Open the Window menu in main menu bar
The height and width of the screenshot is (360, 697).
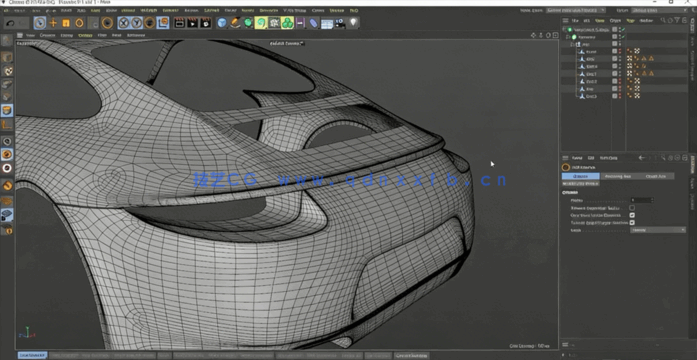[337, 10]
